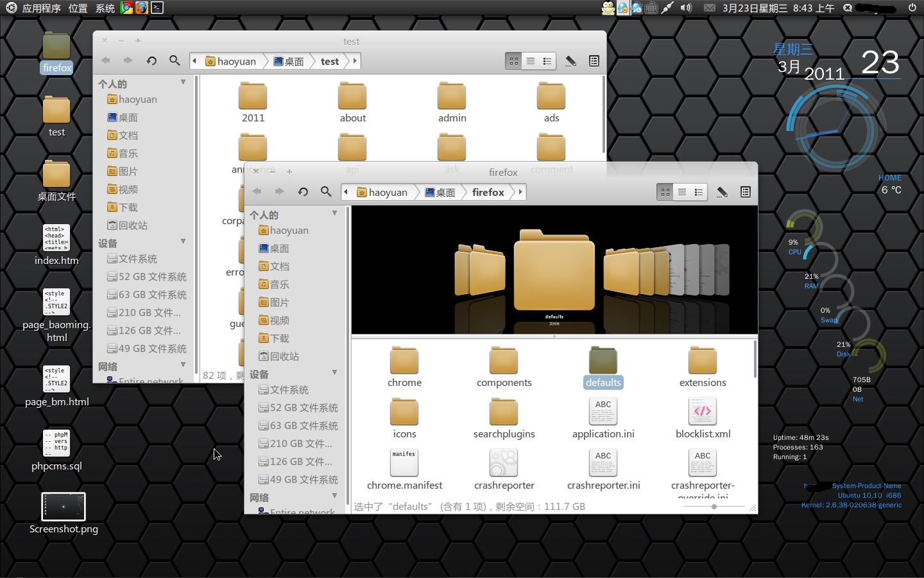Select crashreporter.ini file
The image size is (924, 578).
tap(603, 470)
